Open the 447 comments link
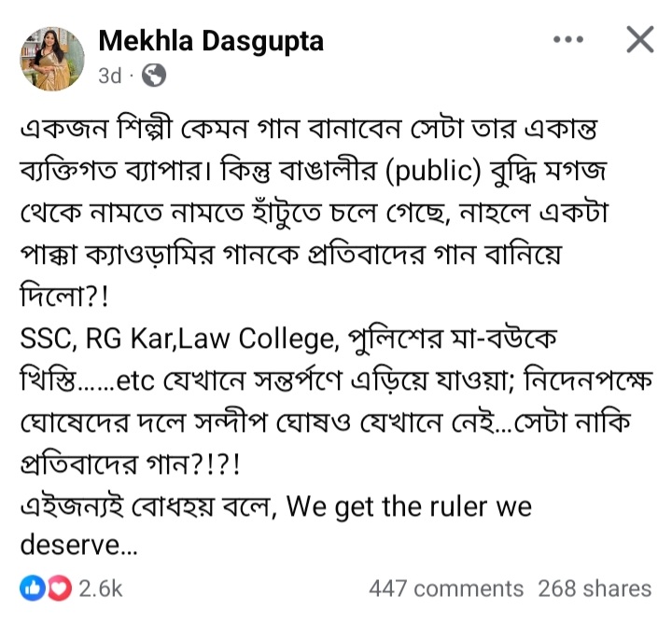This screenshot has width=672, height=623. click(x=446, y=588)
